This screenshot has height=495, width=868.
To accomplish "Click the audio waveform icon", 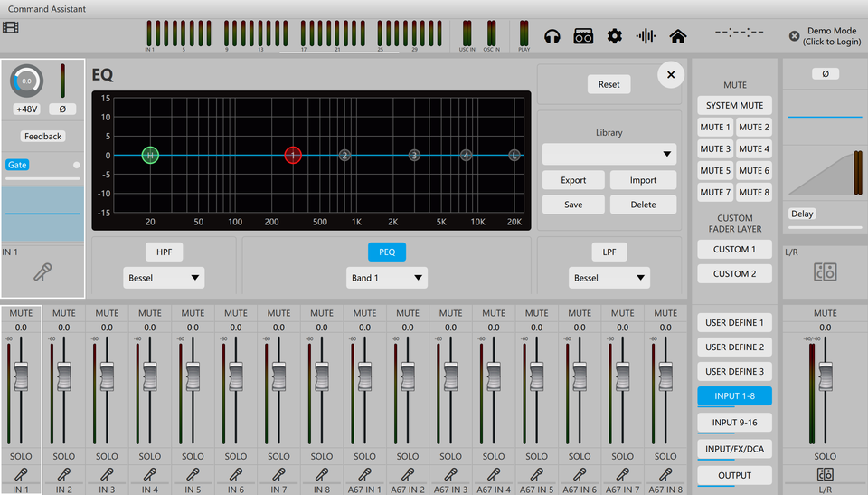I will click(x=646, y=36).
